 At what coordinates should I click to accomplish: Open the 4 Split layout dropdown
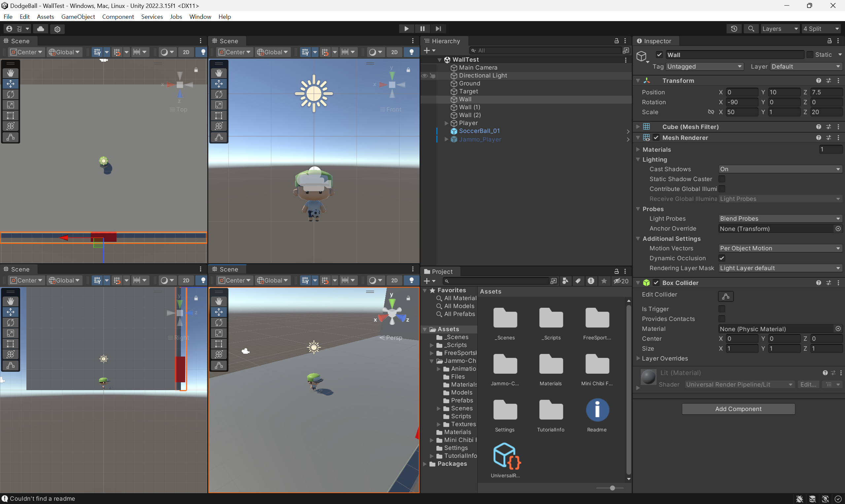point(822,29)
